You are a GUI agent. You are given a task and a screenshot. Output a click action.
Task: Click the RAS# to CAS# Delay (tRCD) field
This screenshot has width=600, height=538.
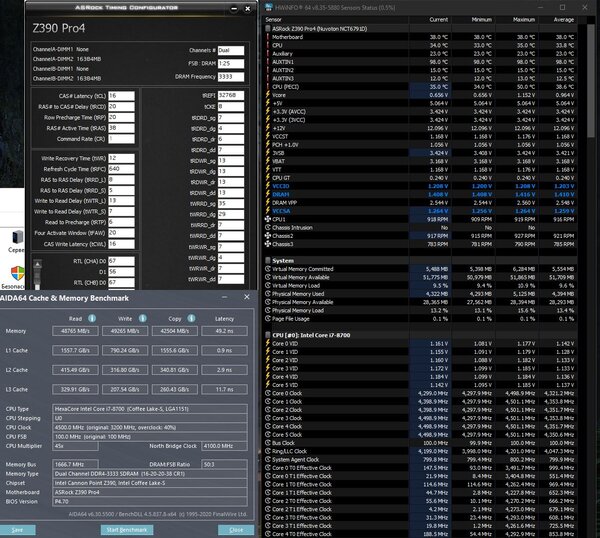coord(121,106)
